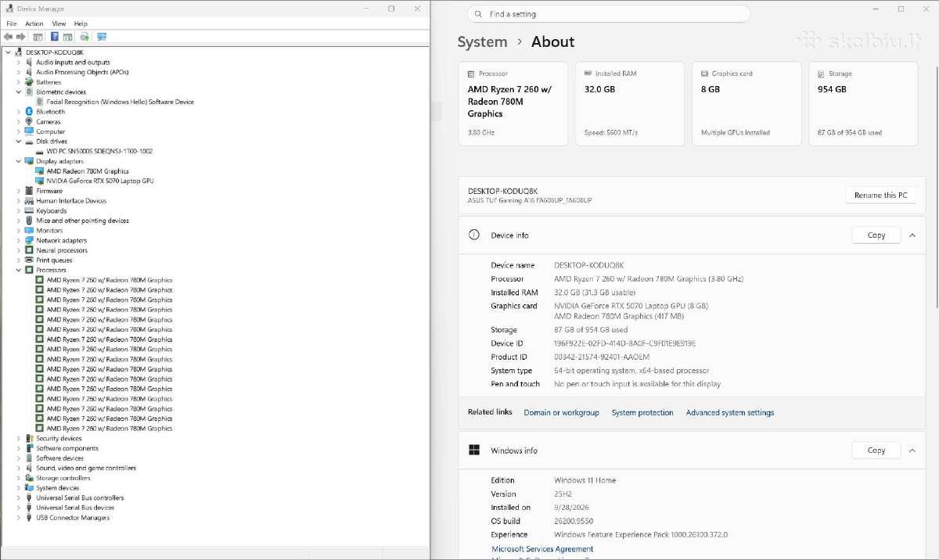Collapse the Biometric devices node

coord(19,92)
